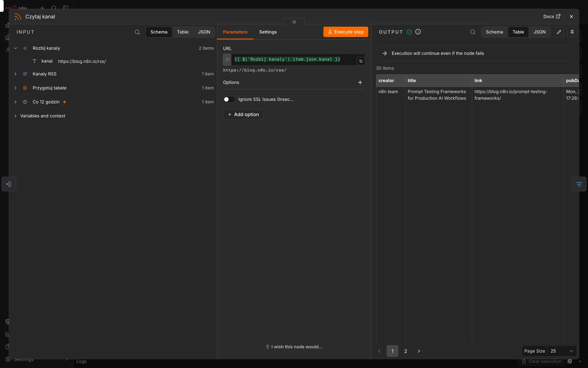Toggle Ignore SSL Issues switch
The width and height of the screenshot is (588, 368).
coord(229,99)
